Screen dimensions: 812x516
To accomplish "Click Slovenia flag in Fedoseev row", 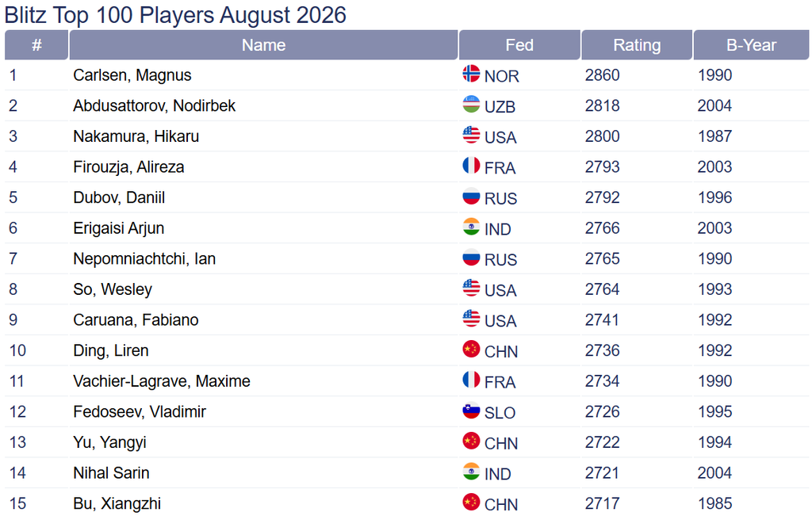I will click(x=471, y=410).
